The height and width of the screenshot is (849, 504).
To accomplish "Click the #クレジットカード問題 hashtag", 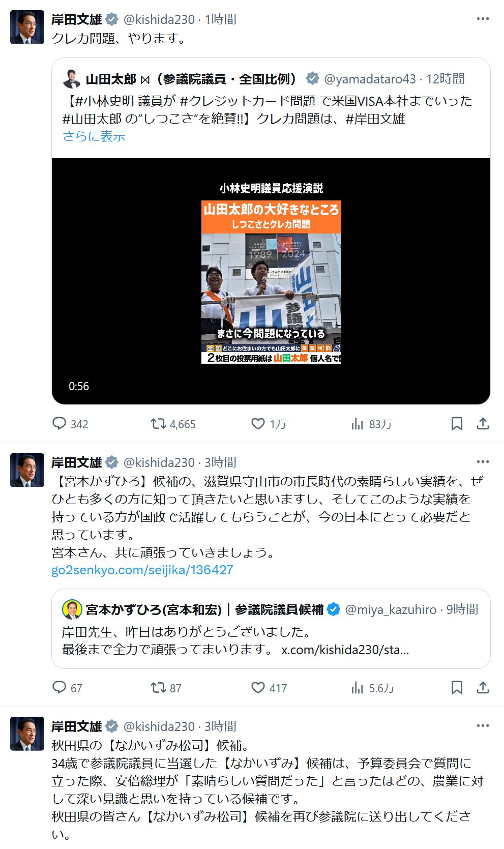I will tap(248, 101).
